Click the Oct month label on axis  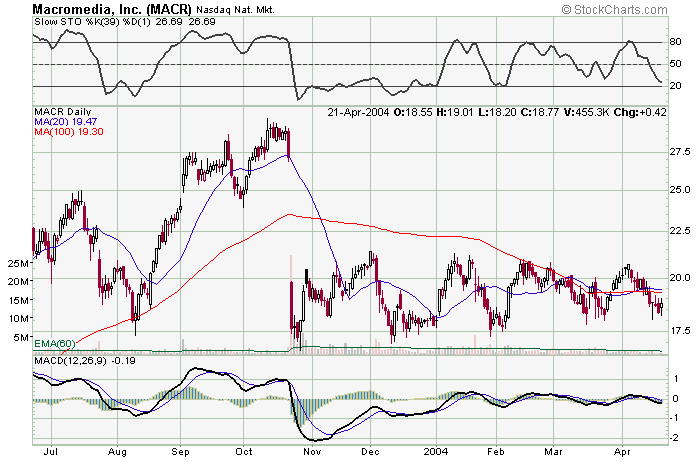(x=244, y=452)
